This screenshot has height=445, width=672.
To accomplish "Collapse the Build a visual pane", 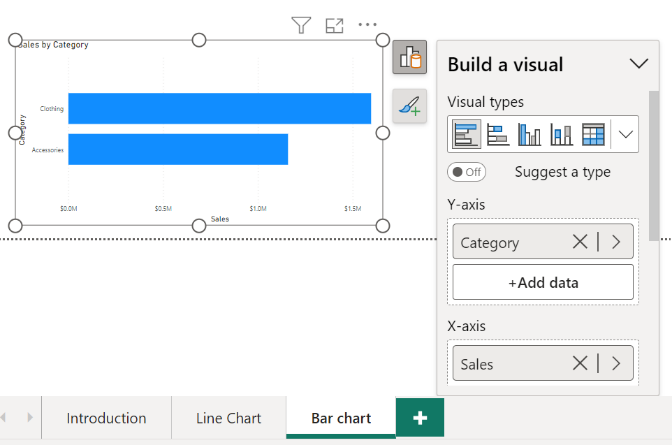I will tap(639, 64).
